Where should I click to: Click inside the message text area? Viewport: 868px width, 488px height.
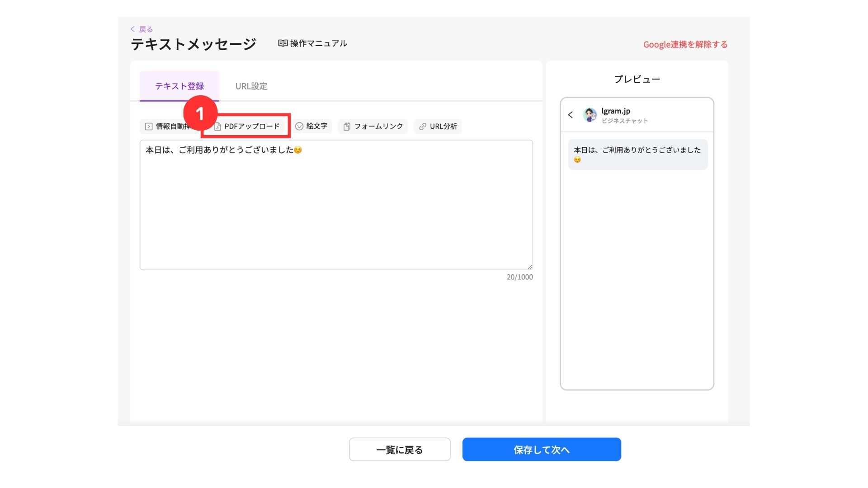[x=336, y=208]
